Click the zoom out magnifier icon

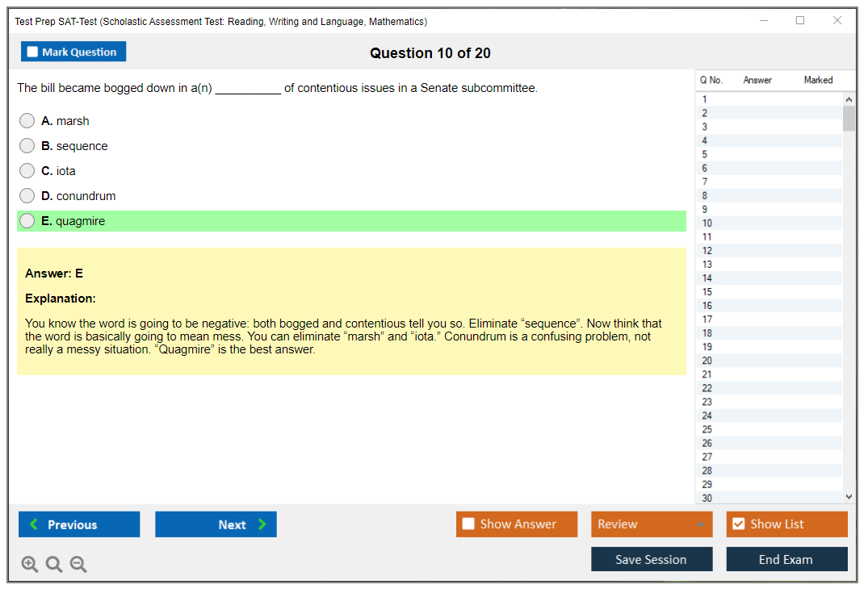tap(78, 564)
